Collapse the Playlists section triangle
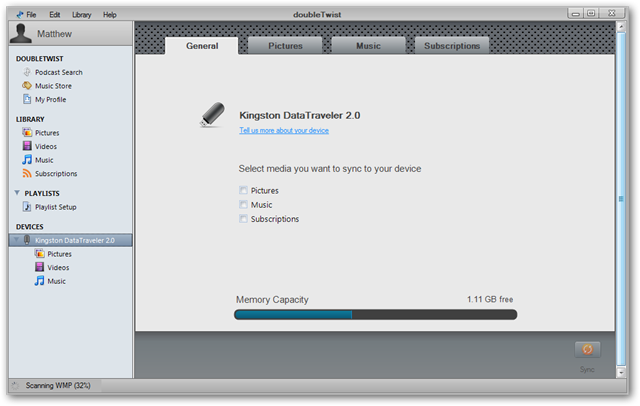The width and height of the screenshot is (640, 406). tap(17, 193)
